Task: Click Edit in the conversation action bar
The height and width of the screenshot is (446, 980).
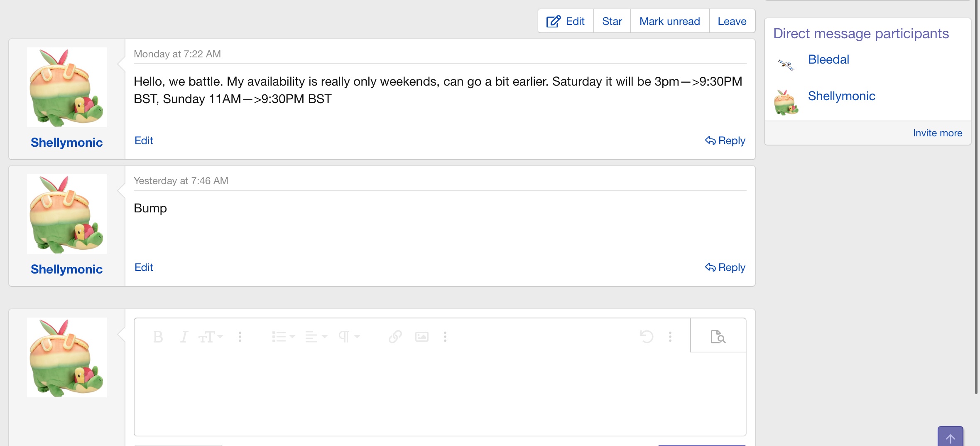Action: [566, 21]
